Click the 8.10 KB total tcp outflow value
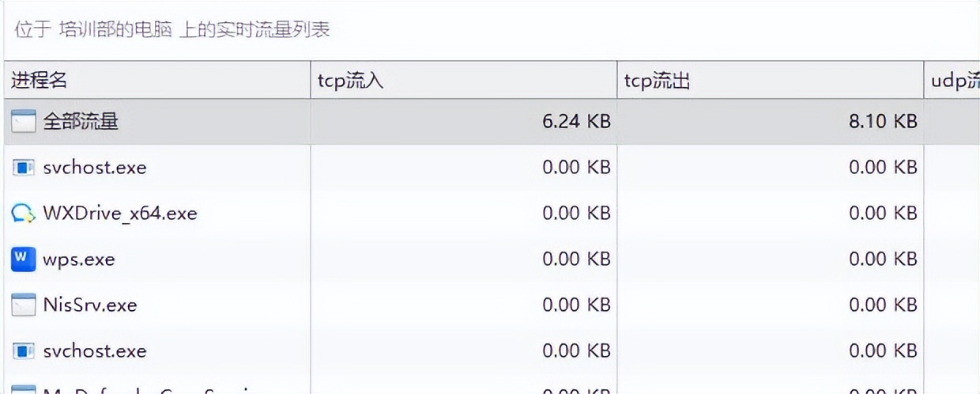Viewport: 980px width, 394px height. [883, 121]
